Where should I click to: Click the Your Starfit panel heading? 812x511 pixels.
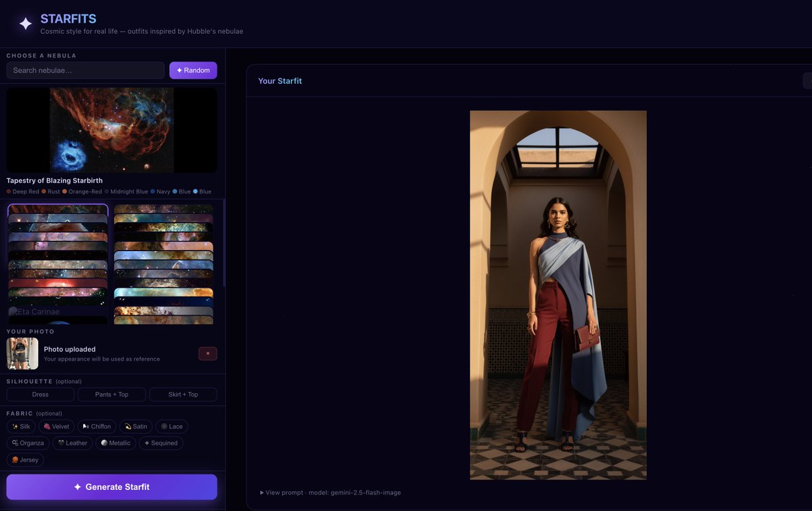point(280,81)
